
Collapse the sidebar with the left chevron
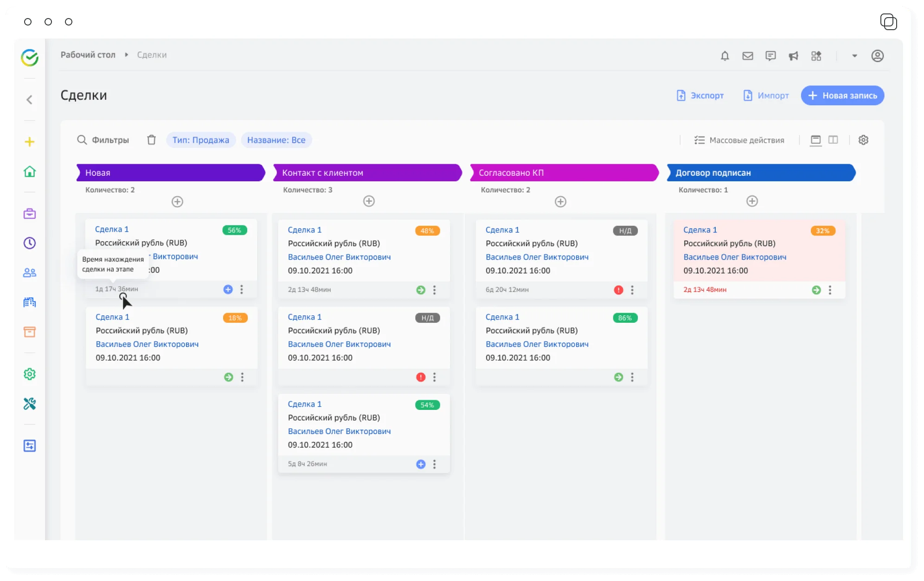30,100
